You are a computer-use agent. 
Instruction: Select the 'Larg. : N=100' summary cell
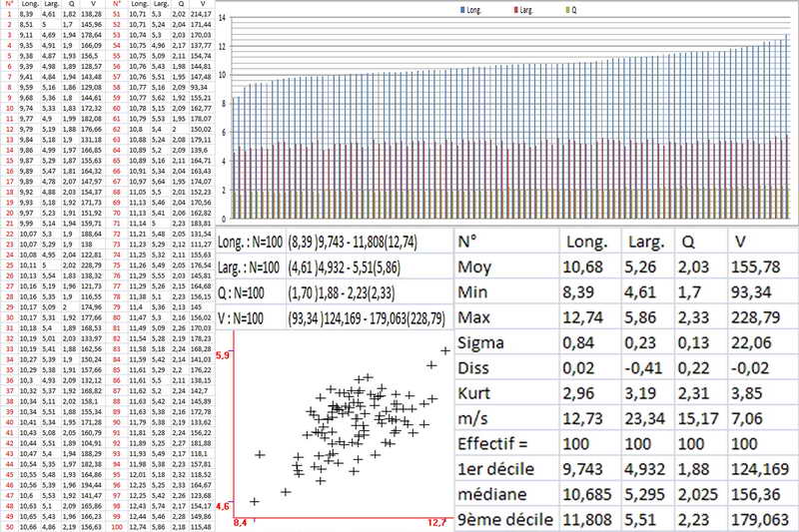pyautogui.click(x=251, y=267)
